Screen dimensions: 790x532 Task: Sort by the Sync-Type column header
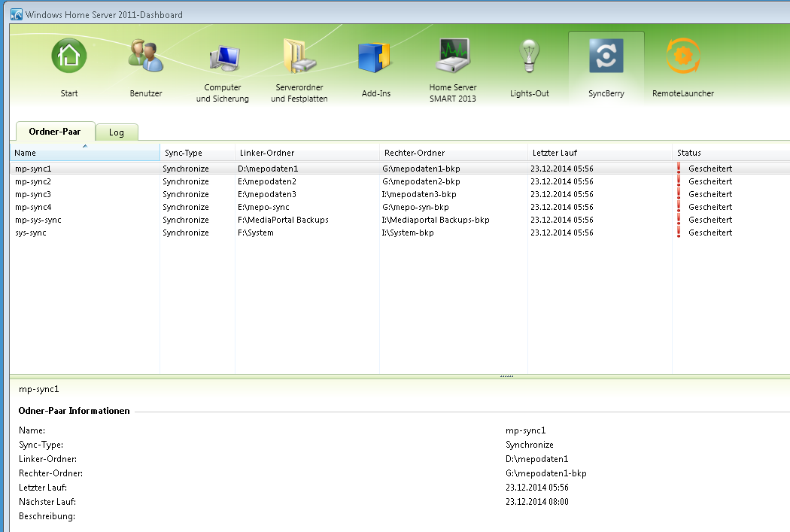[x=197, y=153]
